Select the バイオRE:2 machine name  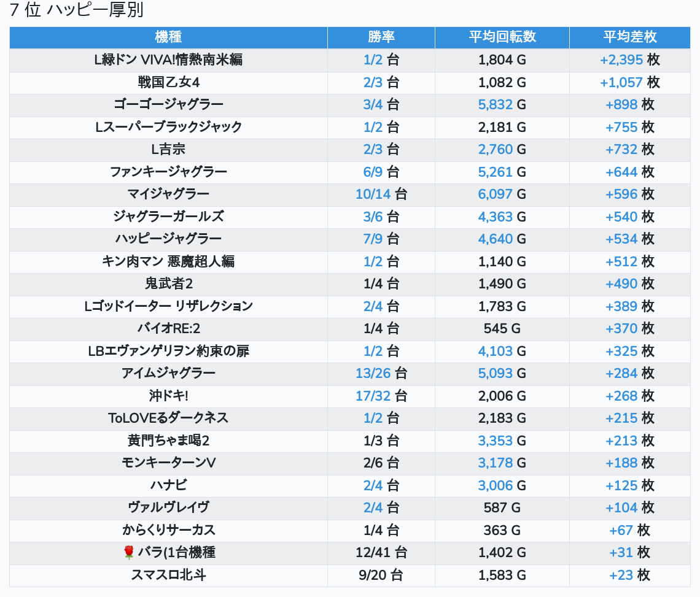(x=168, y=329)
